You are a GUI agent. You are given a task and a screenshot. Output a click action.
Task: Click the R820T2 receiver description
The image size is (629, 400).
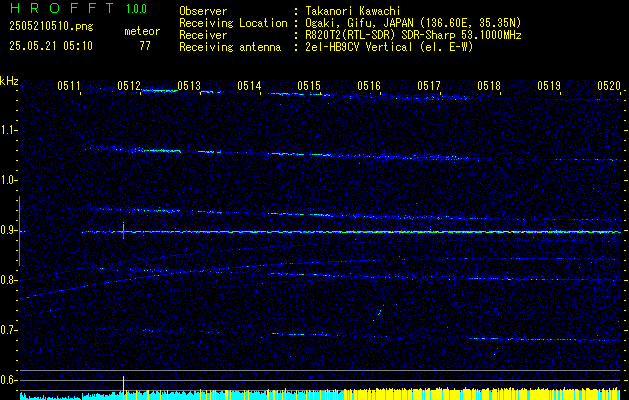click(413, 35)
